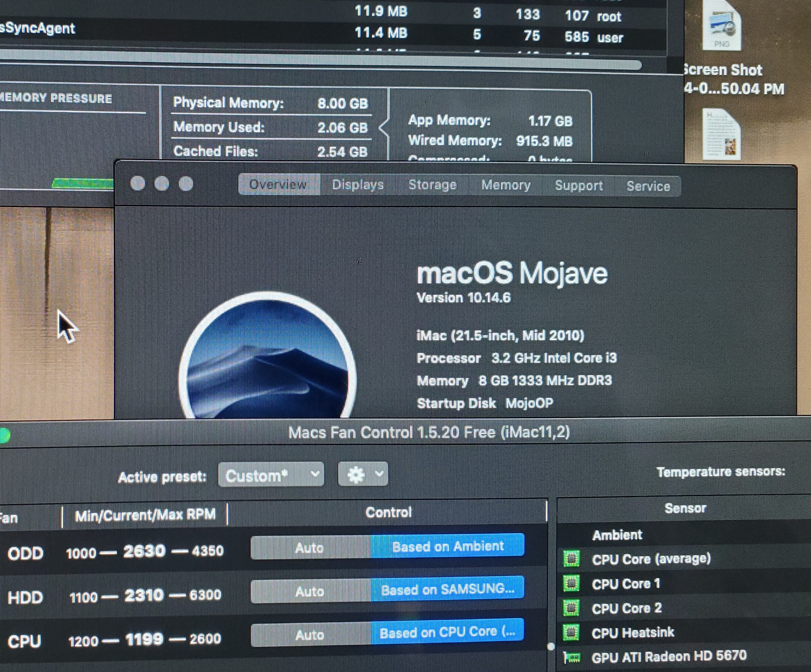Select the CPU fan label

(x=24, y=641)
